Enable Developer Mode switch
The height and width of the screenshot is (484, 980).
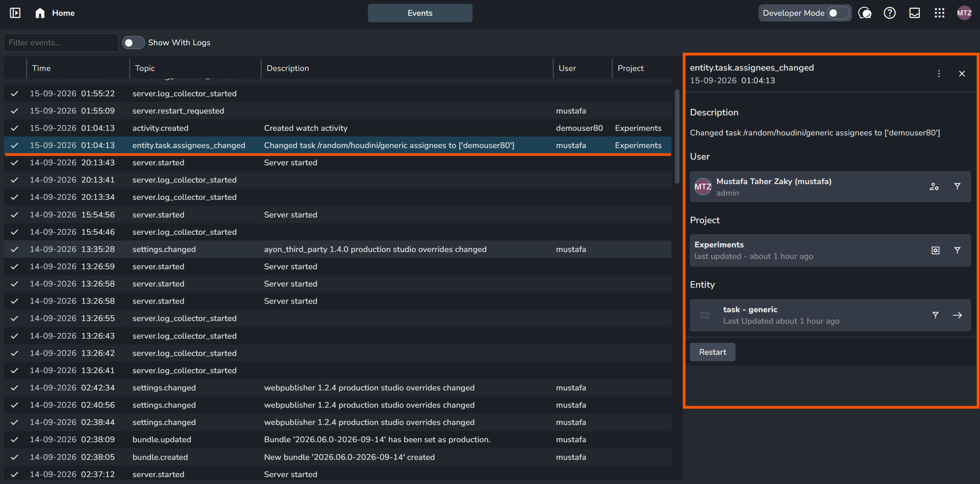coord(838,13)
